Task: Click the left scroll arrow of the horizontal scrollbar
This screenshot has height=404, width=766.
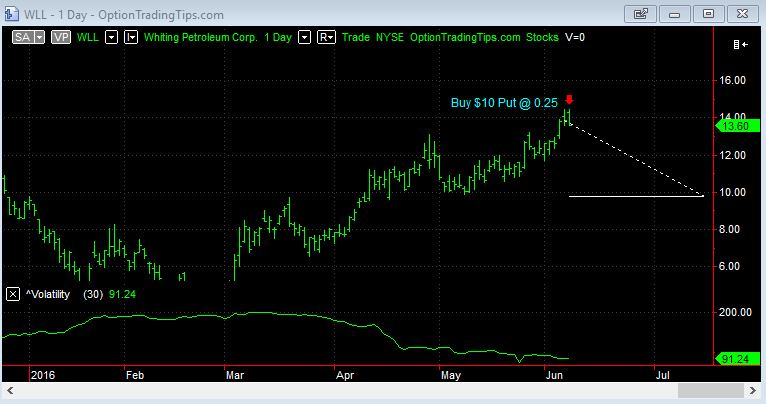Action: pos(10,390)
